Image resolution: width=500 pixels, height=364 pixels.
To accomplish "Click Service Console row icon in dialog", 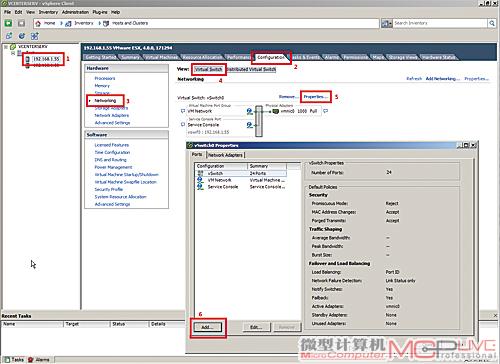I will pyautogui.click(x=200, y=187).
